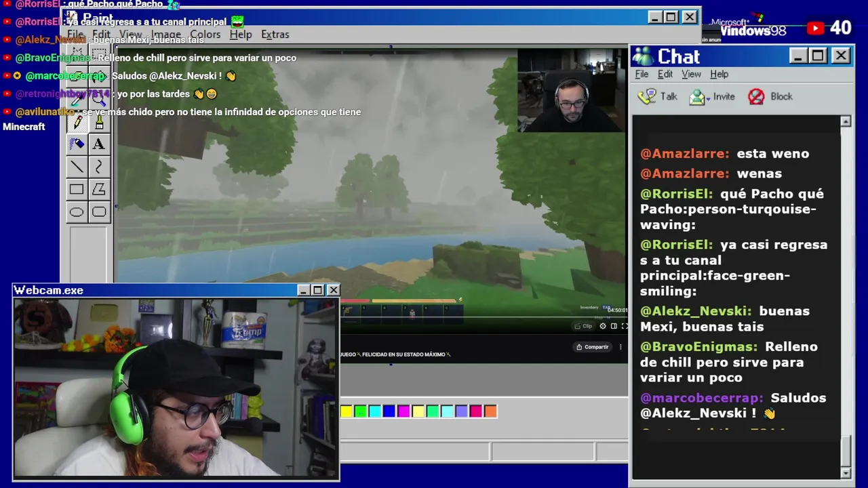This screenshot has width=868, height=488.
Task: Select the Pick Color eyedropper tool
Action: click(77, 100)
